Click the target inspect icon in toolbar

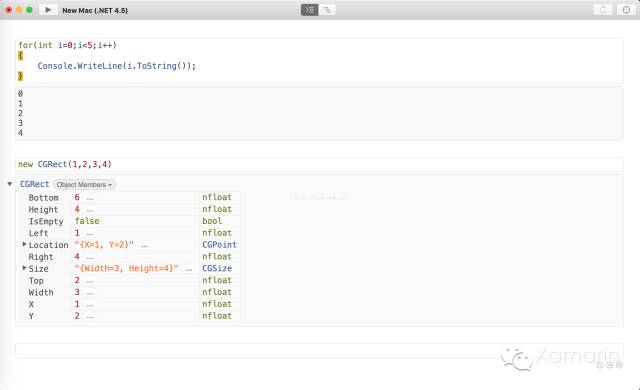click(x=626, y=10)
